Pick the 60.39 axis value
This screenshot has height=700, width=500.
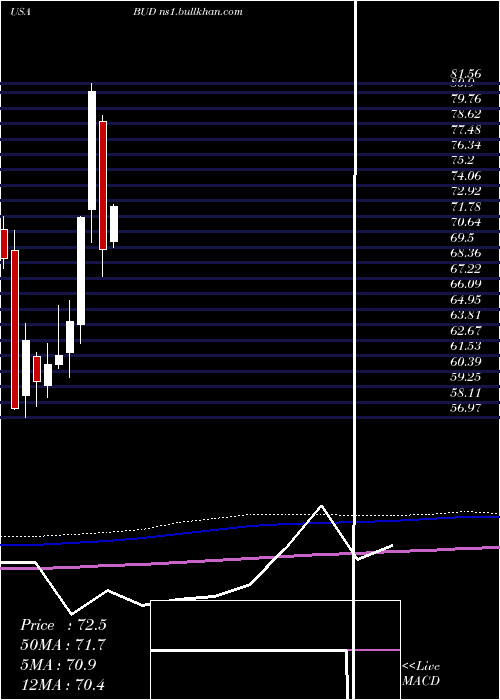(x=466, y=361)
